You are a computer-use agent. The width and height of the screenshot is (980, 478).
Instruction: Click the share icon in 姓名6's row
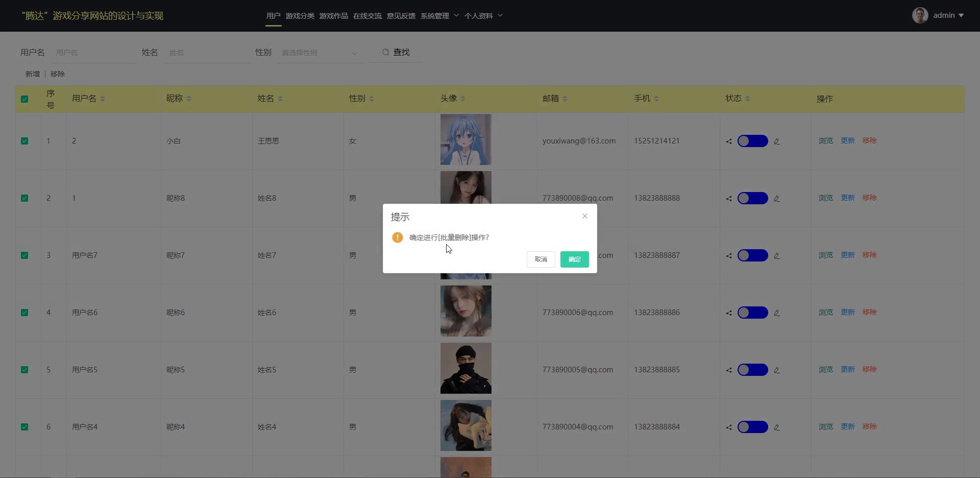729,313
